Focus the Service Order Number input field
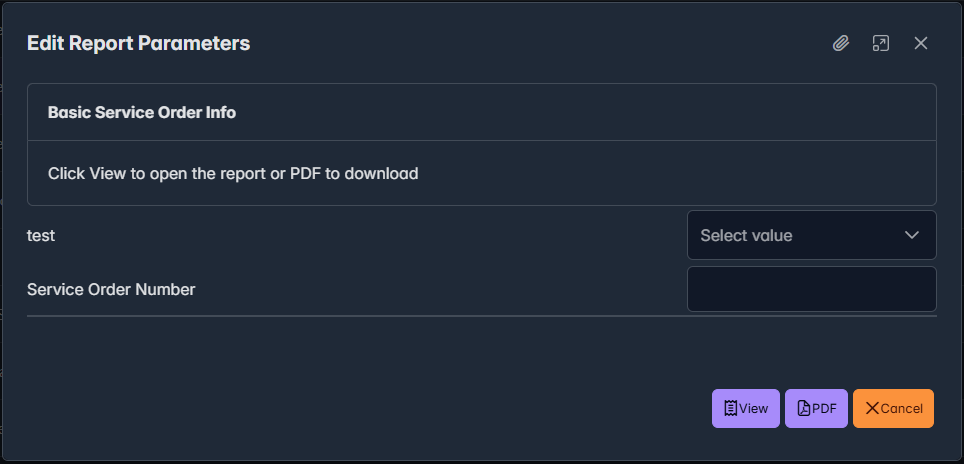 (811, 289)
